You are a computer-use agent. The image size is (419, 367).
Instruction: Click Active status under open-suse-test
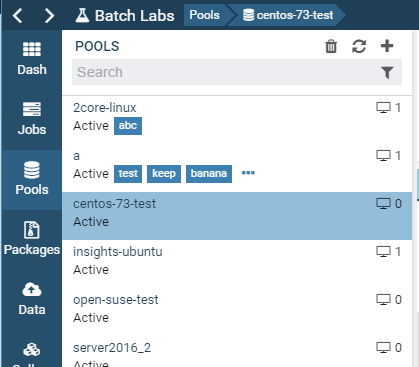pyautogui.click(x=91, y=318)
